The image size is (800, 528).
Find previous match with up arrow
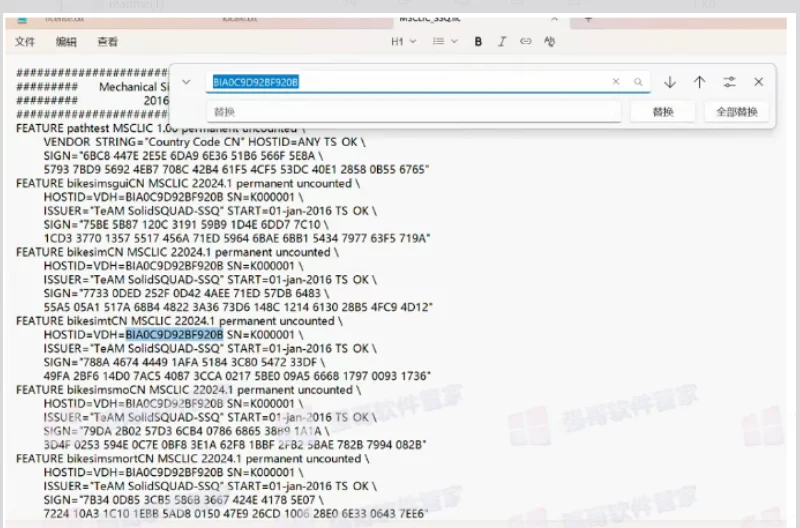coord(699,82)
